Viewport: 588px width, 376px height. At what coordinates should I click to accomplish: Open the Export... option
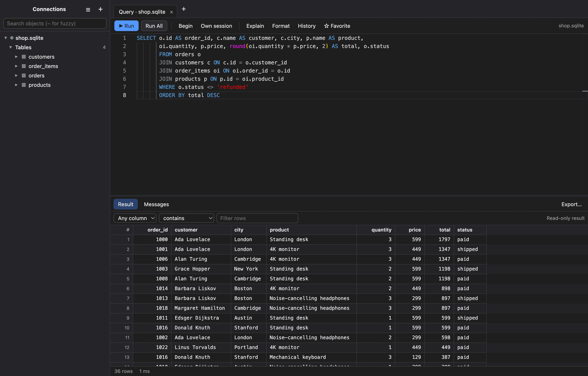point(571,204)
